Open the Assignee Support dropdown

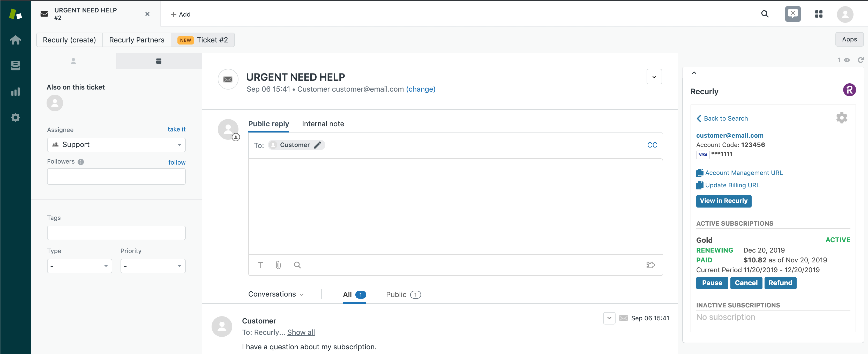coord(116,145)
